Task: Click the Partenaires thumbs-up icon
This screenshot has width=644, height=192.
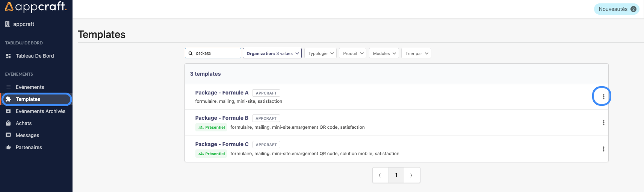Action: [8, 147]
